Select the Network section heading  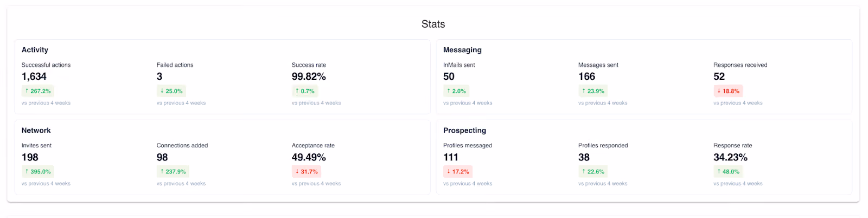click(36, 130)
